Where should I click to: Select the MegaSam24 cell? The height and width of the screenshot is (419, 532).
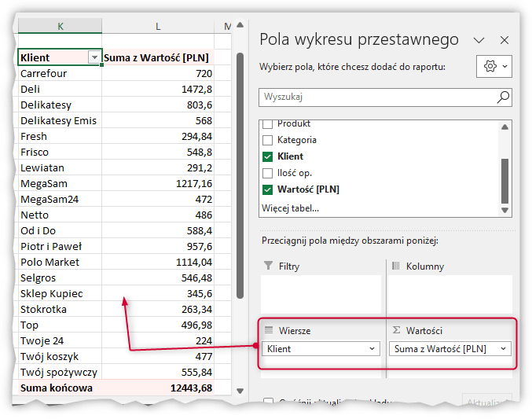coord(60,199)
